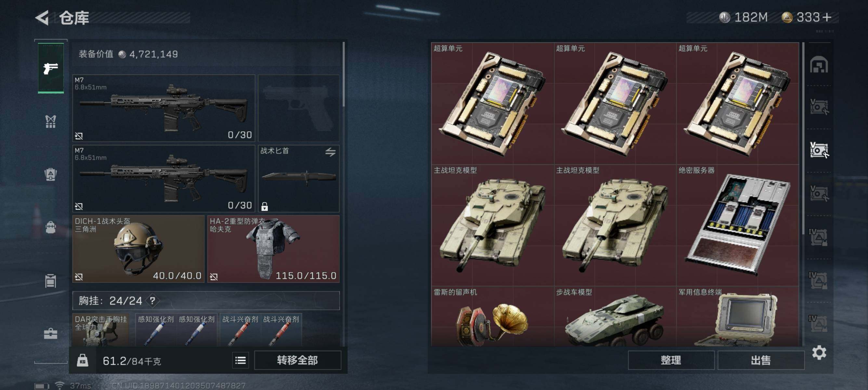
Task: Click the empty pistol sidearm slot
Action: pos(298,108)
